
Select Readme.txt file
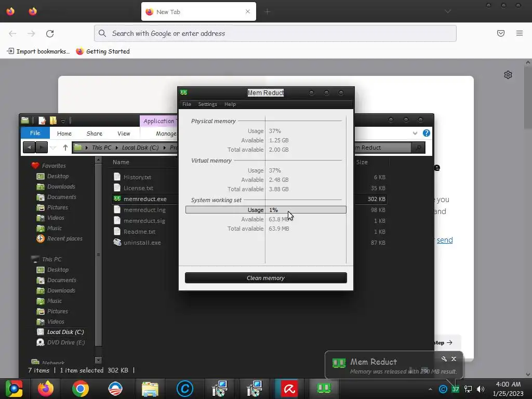tap(139, 232)
